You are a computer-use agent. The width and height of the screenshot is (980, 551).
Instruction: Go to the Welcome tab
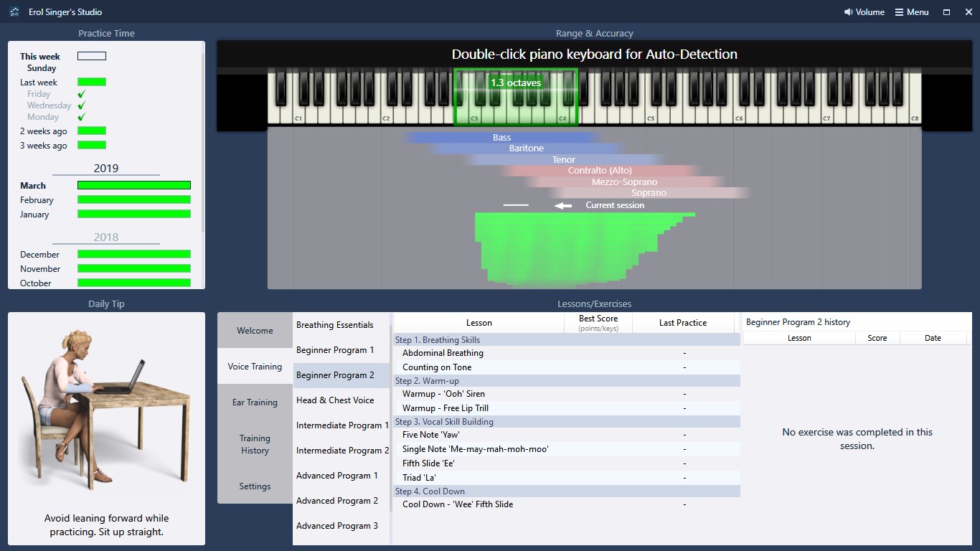[254, 330]
